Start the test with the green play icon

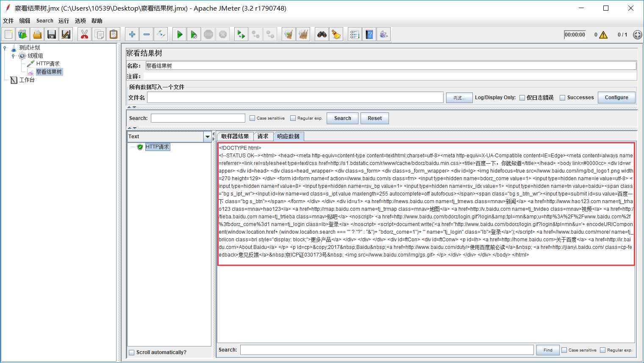180,34
